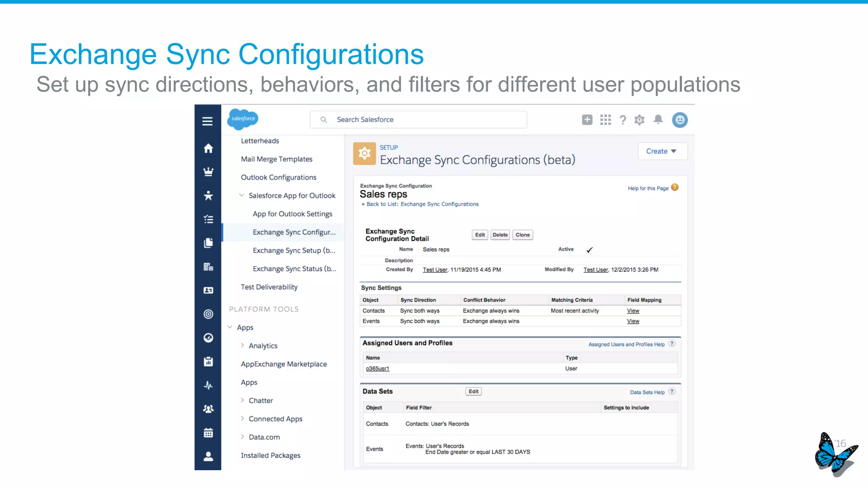Image resolution: width=868 pixels, height=488 pixels.
Task: Click the Clone button
Action: tap(523, 235)
